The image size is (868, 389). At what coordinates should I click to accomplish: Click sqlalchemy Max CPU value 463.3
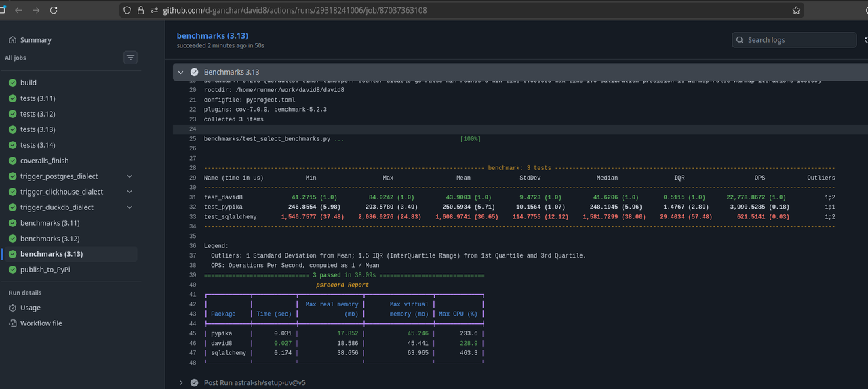click(468, 353)
